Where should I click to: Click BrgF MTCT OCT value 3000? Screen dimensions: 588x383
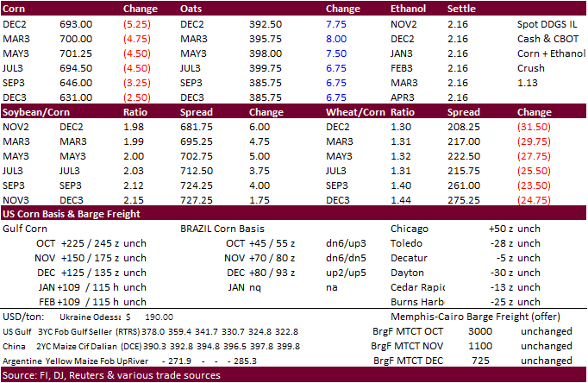(x=480, y=331)
